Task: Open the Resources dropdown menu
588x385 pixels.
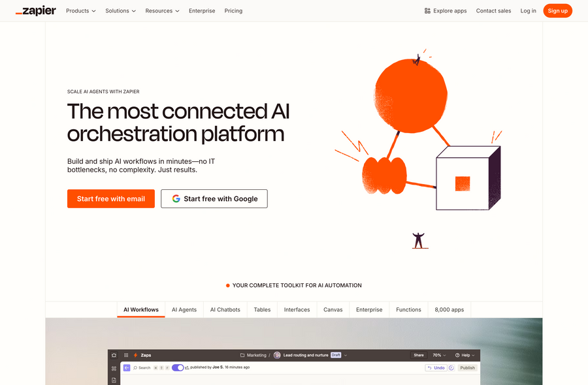Action: pos(161,10)
